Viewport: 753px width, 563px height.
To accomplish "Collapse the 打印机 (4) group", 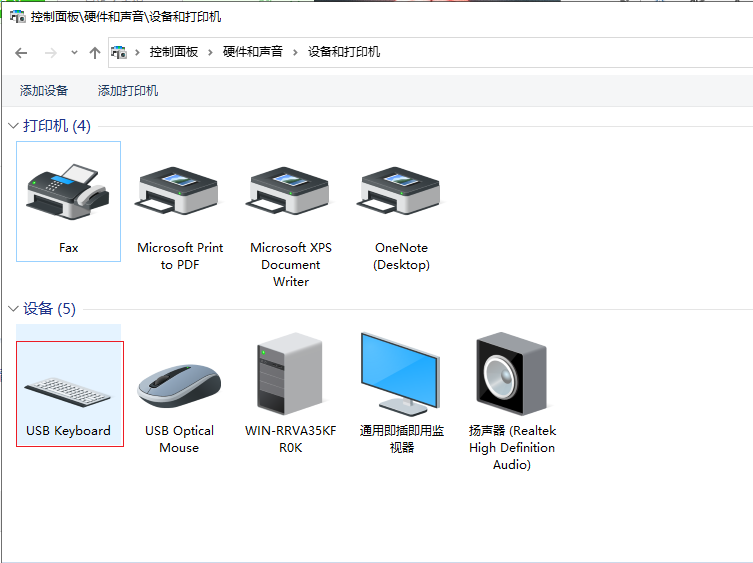I will (13, 126).
